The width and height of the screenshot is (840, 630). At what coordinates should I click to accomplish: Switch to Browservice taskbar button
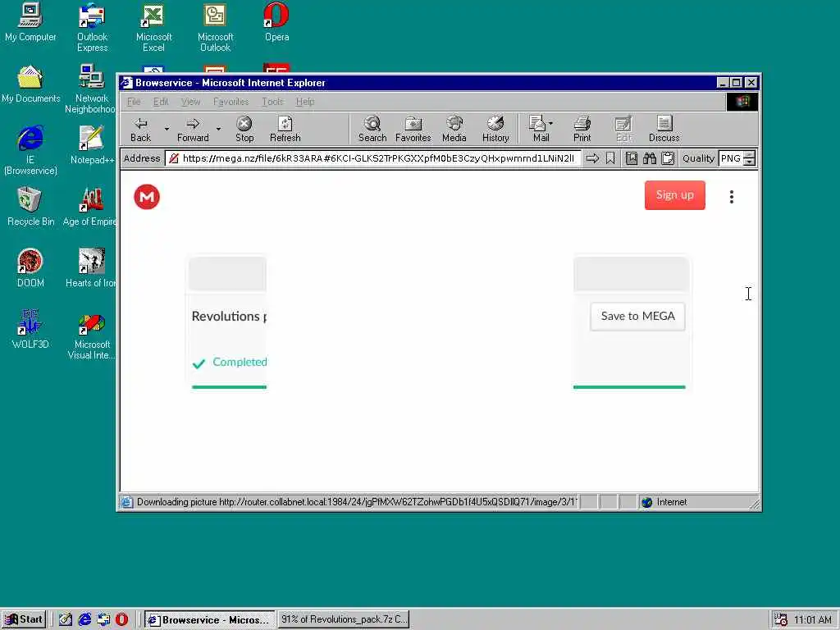209,620
